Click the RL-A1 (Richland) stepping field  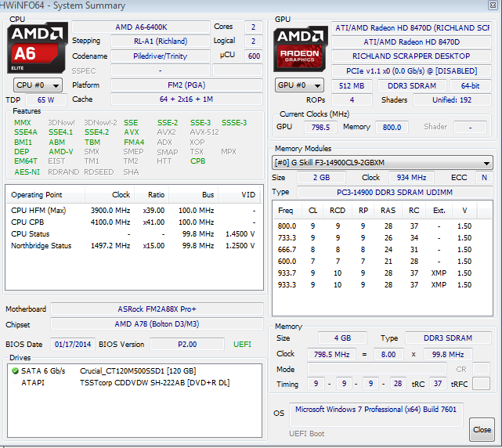coord(161,42)
